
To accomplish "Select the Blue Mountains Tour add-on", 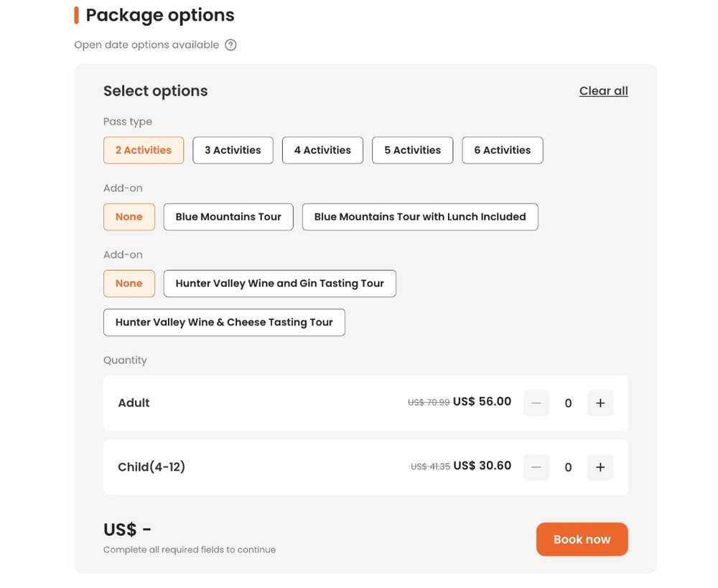I will point(228,216).
